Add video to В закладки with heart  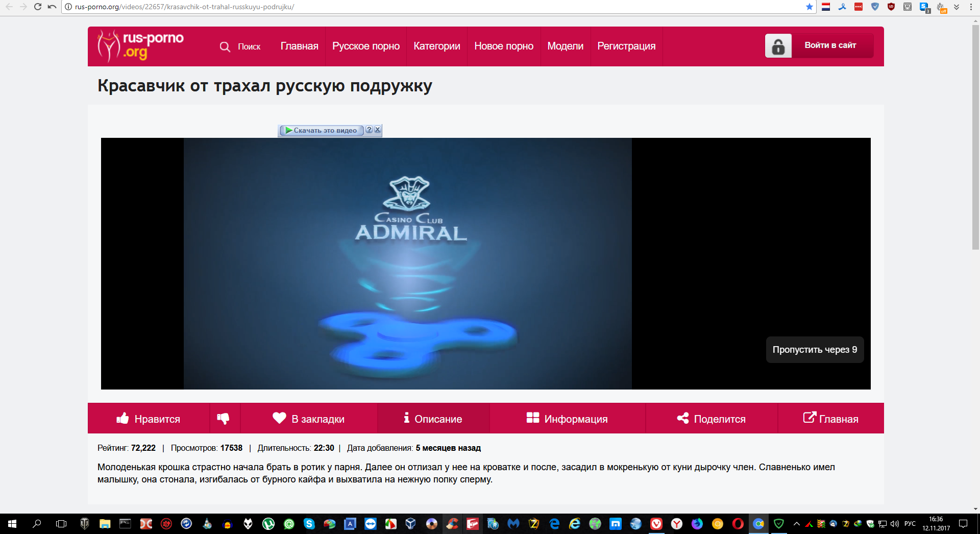coord(308,419)
